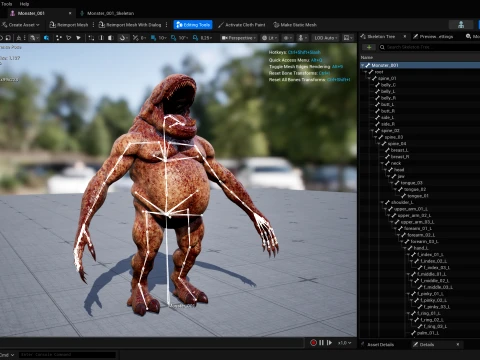Click the pause playback button
This screenshot has width=480, height=360.
pos(322,343)
